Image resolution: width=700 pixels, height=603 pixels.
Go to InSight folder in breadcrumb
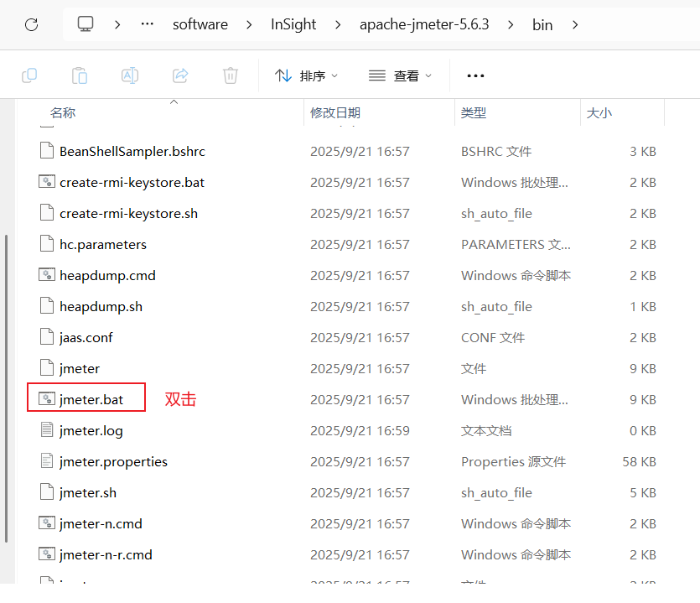[x=293, y=24]
